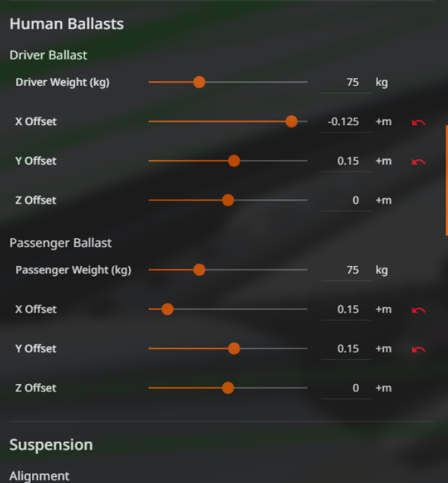Viewport: 448px width, 483px height.
Task: Click the Passenger X Offset value field
Action: (346, 309)
